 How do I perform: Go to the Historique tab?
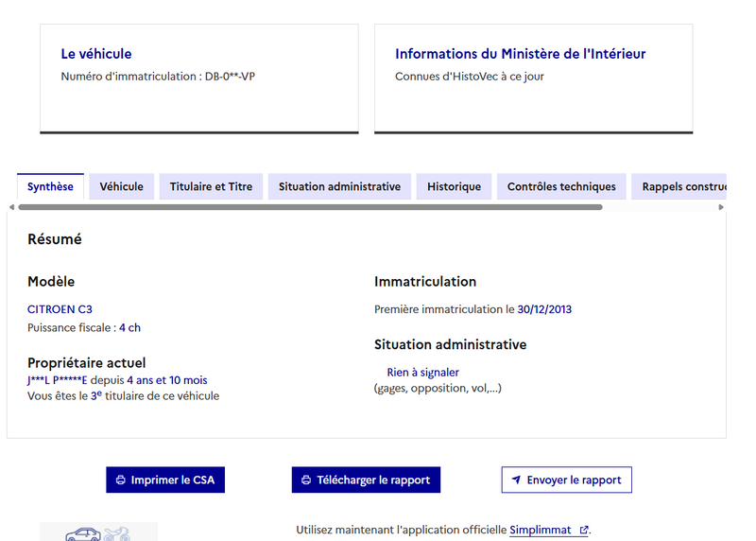pos(454,186)
